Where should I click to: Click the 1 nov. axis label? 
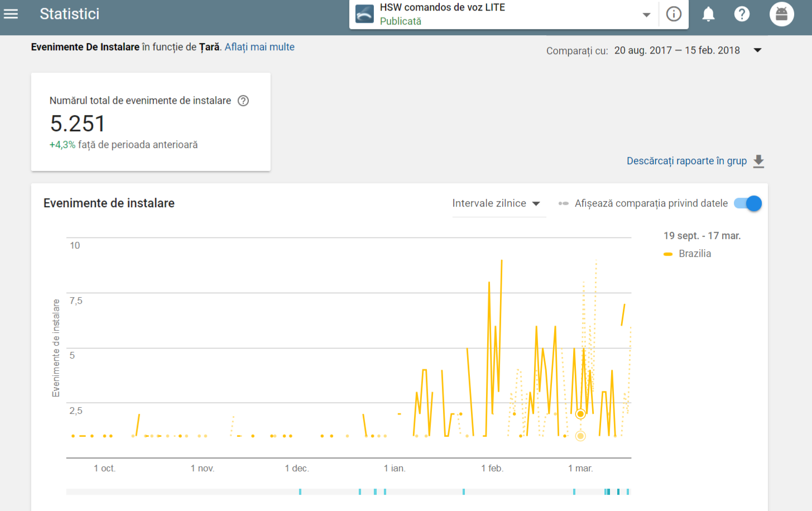click(x=203, y=468)
